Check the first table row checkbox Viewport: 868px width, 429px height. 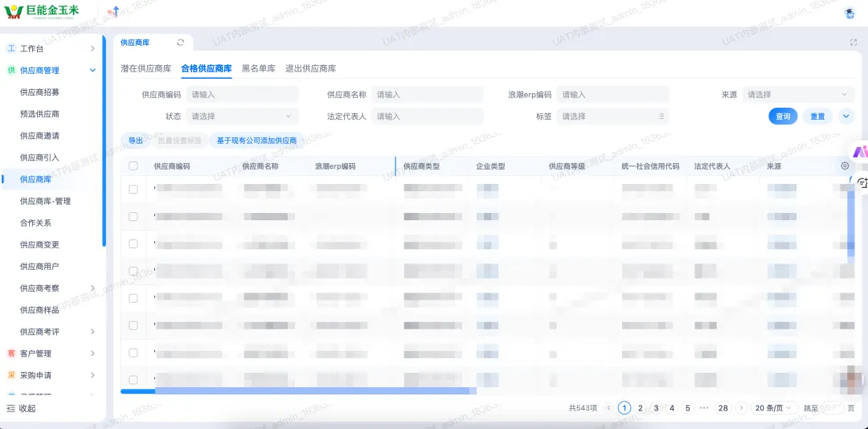tap(133, 190)
